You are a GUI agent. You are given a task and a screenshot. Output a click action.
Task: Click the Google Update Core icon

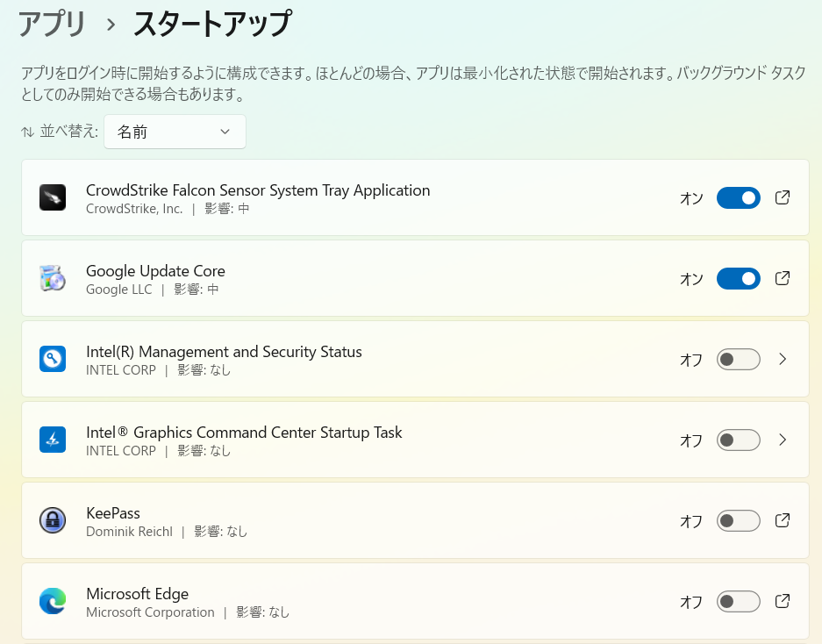point(53,278)
